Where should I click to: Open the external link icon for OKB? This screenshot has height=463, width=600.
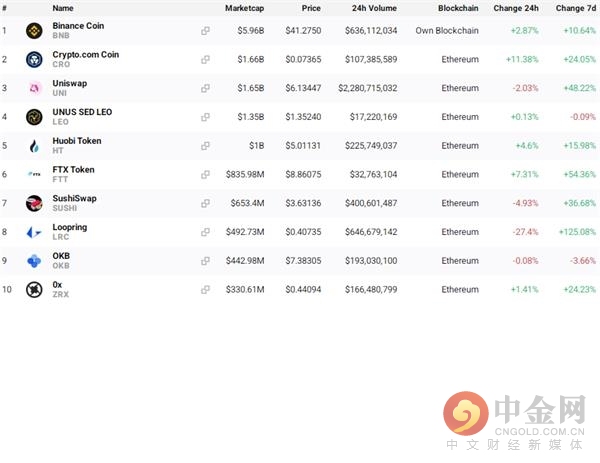click(205, 261)
